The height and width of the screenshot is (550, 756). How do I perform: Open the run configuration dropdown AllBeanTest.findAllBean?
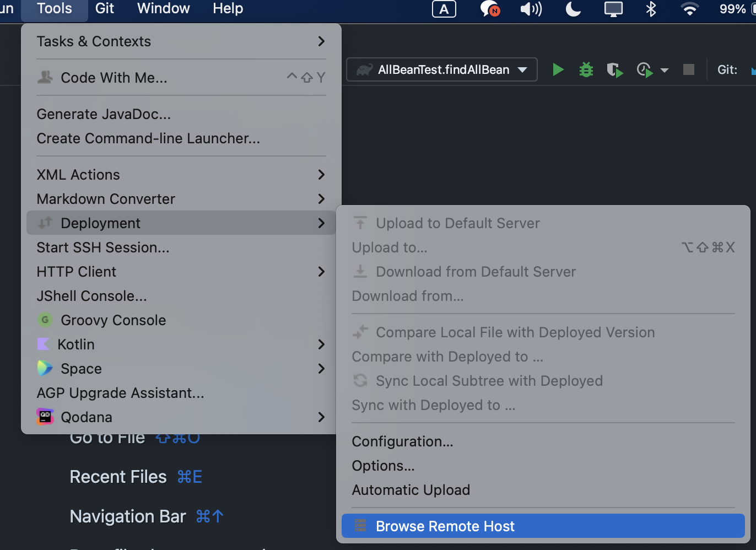pyautogui.click(x=442, y=69)
